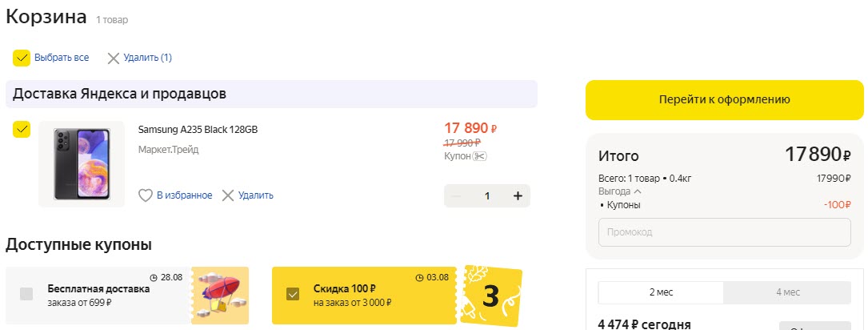Switch to the 2 мес installment tab

click(661, 292)
